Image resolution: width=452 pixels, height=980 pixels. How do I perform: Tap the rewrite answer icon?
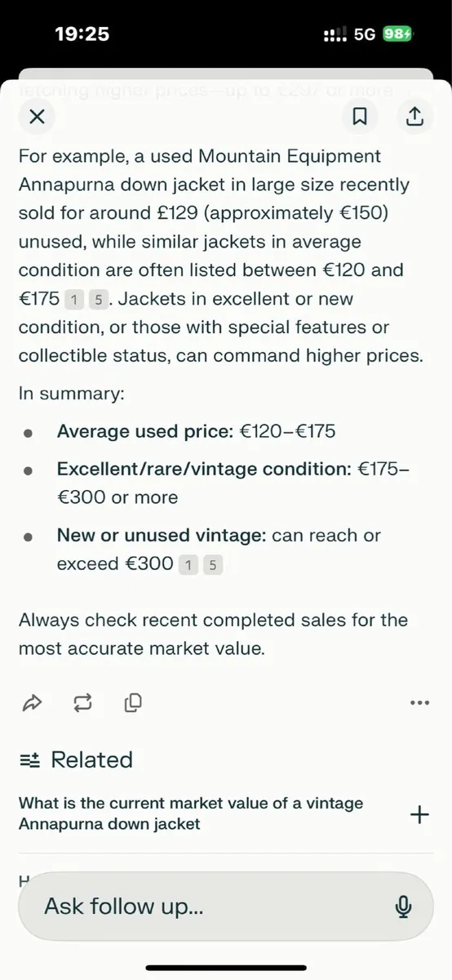(82, 702)
